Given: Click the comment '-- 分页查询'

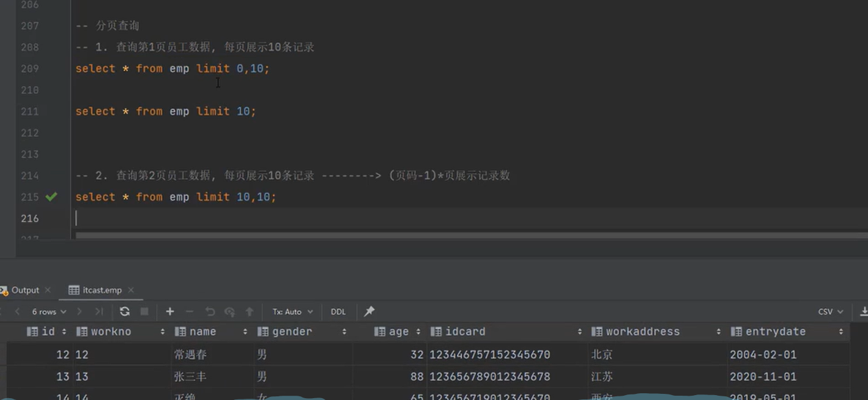Looking at the screenshot, I should (108, 26).
